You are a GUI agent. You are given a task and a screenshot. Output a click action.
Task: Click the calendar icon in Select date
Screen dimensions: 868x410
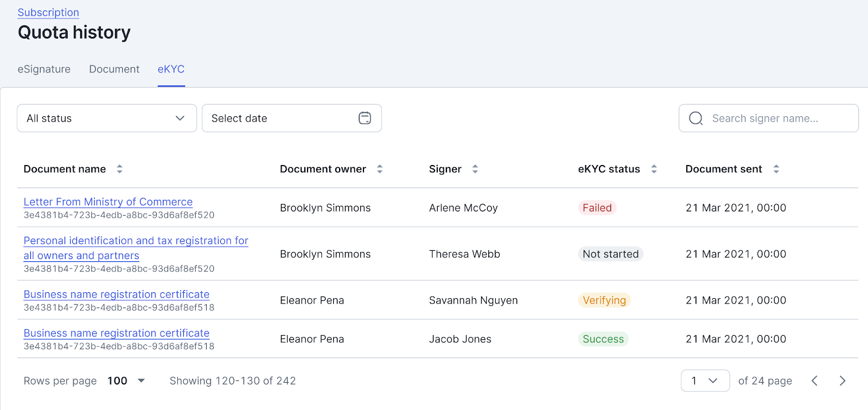365,118
